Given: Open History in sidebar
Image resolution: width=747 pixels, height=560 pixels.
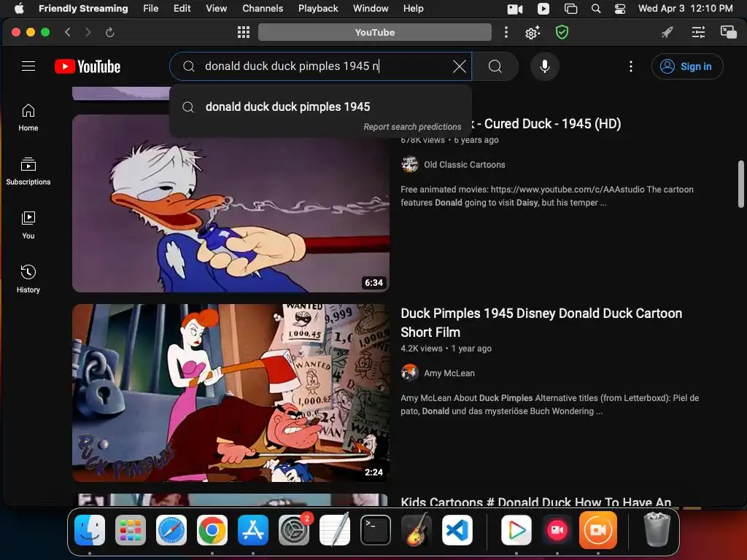Looking at the screenshot, I should pos(28,279).
